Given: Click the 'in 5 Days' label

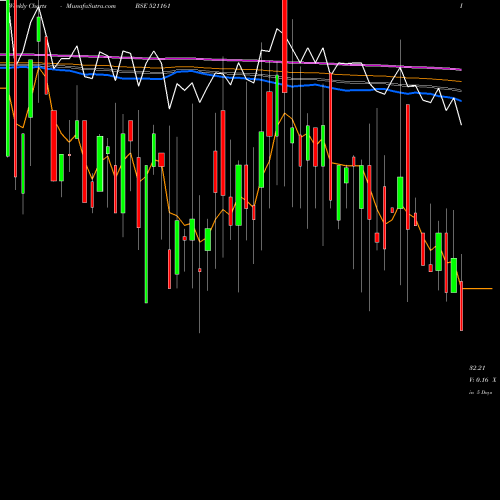Looking at the screenshot, I should click(x=480, y=393).
